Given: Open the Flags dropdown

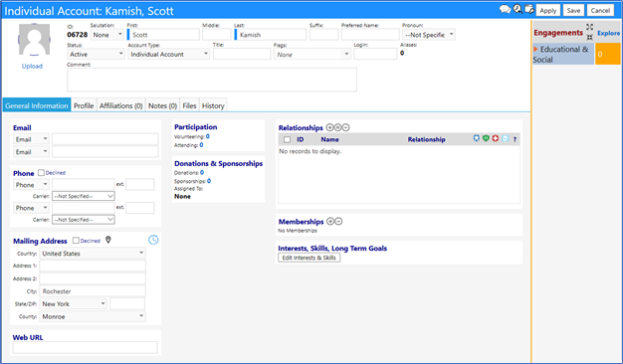Looking at the screenshot, I should click(x=312, y=55).
